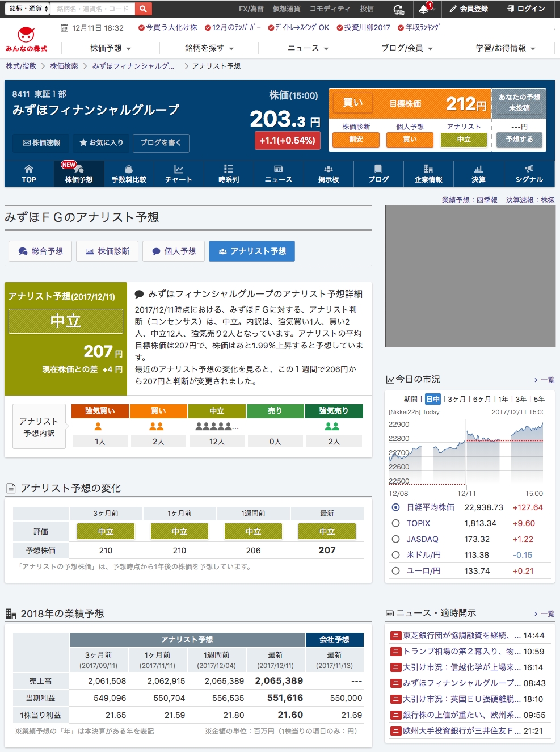The image size is (560, 752).
Task: Go to 株価検索 breadcrumb
Action: pyautogui.click(x=64, y=66)
